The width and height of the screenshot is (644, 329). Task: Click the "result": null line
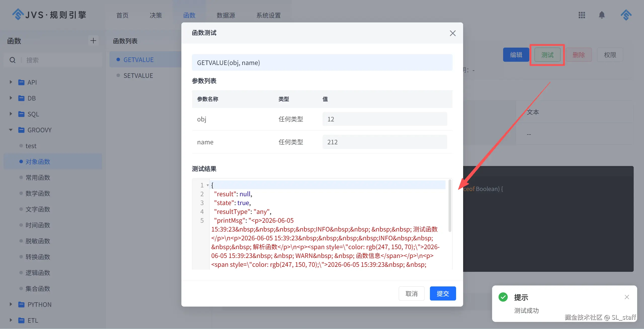[x=233, y=194]
